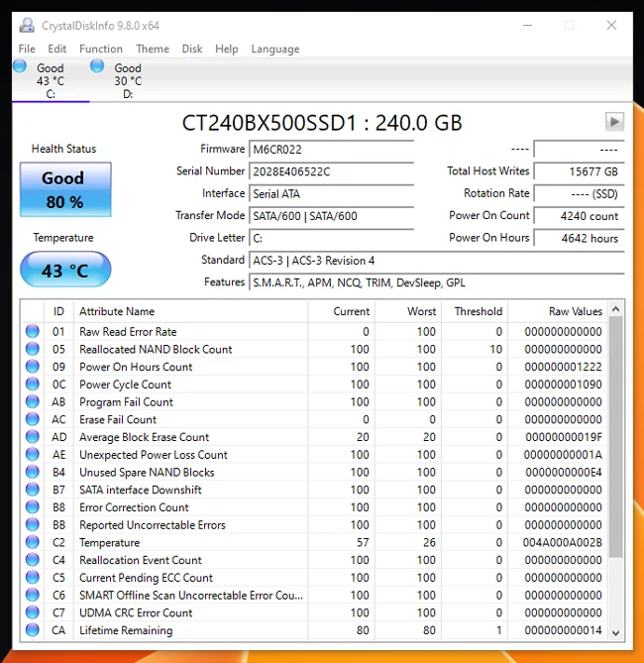The width and height of the screenshot is (644, 663).
Task: Click the Threshold column header
Action: (475, 311)
